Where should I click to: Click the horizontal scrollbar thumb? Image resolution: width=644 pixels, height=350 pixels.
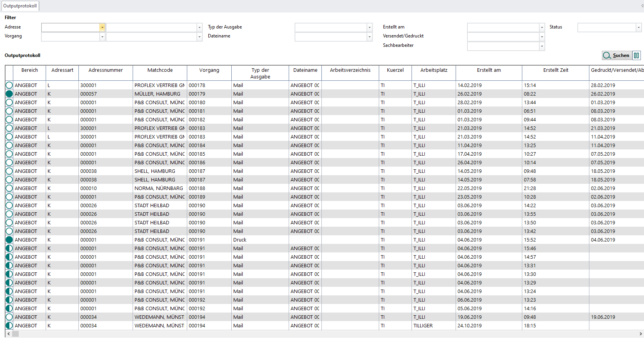(x=16, y=334)
